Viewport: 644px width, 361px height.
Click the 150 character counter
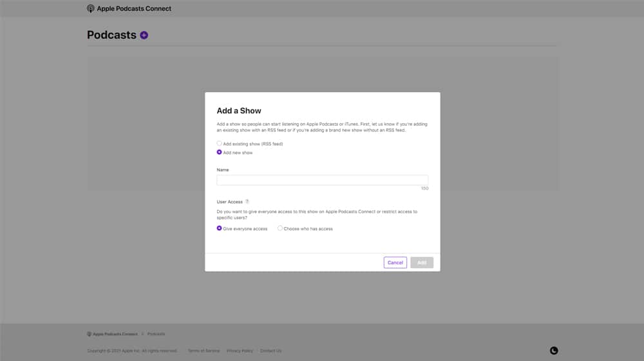coord(424,189)
